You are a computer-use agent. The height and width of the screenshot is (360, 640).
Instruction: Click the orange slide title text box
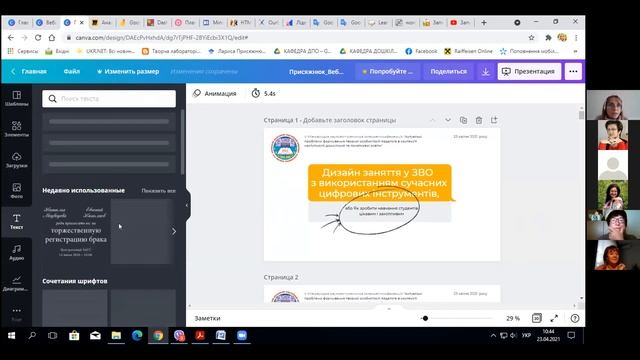coord(380,183)
